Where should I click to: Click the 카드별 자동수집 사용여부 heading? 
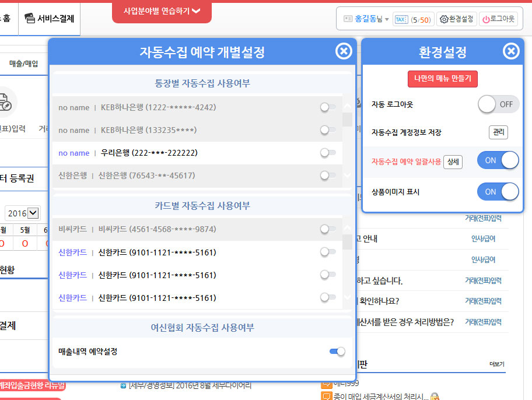[x=202, y=206]
